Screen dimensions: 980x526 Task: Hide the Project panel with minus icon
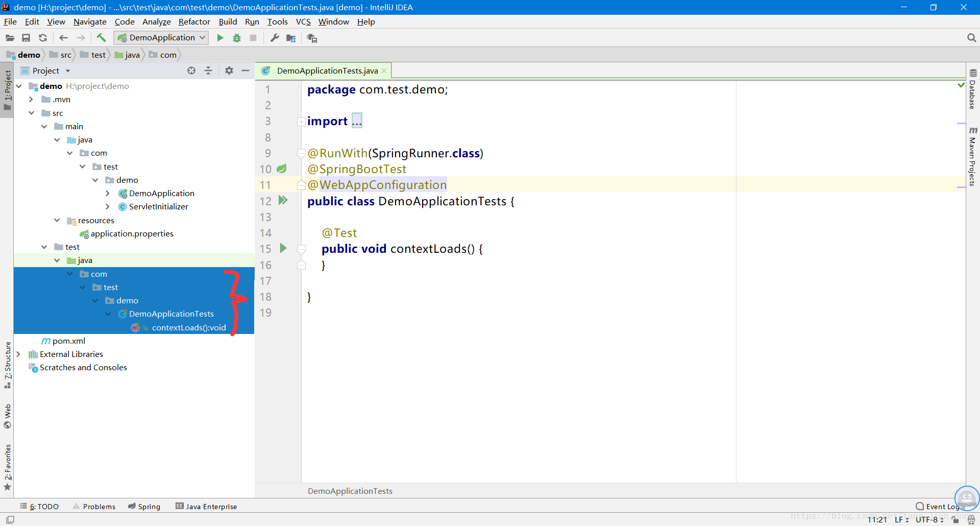coord(246,70)
